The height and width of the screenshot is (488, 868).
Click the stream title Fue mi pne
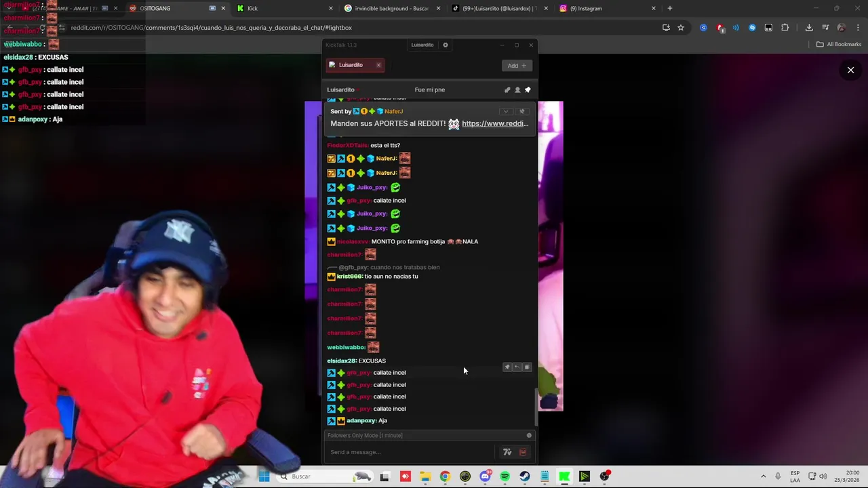point(430,89)
